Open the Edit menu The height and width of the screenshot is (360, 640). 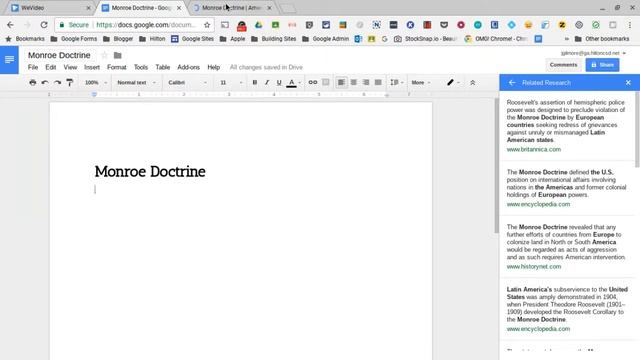pos(51,67)
